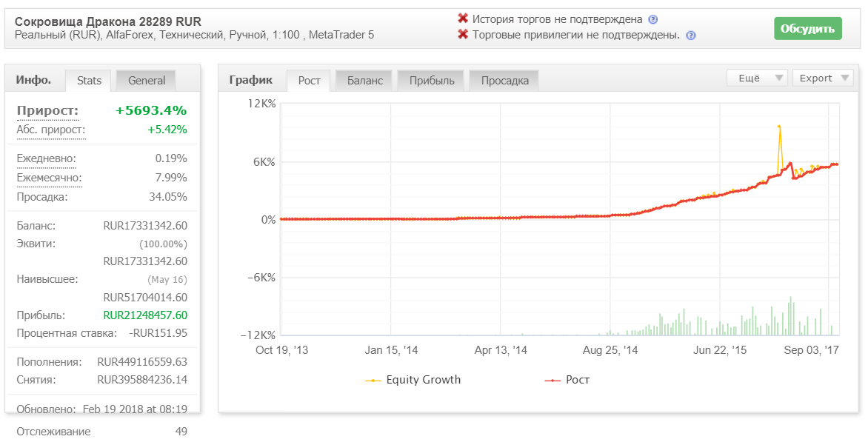This screenshot has width=868, height=442.
Task: Click the (100.00%) equity percentage
Action: tap(163, 244)
